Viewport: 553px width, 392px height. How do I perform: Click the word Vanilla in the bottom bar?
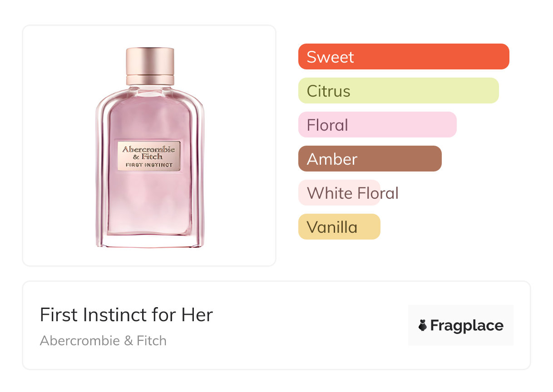tap(332, 227)
